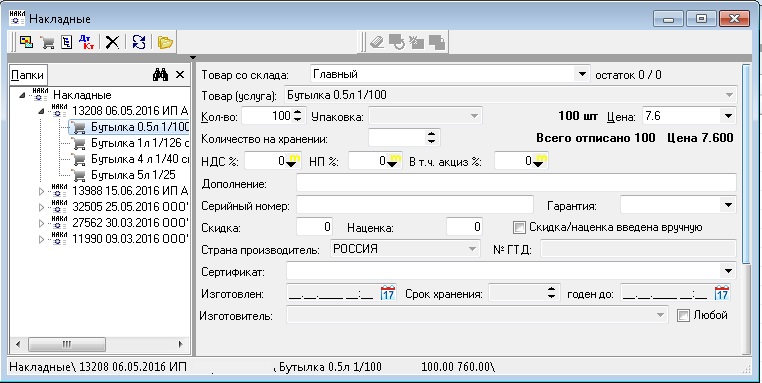The height and width of the screenshot is (383, 762).
Task: Open calendar for годен до date
Action: coord(722,294)
